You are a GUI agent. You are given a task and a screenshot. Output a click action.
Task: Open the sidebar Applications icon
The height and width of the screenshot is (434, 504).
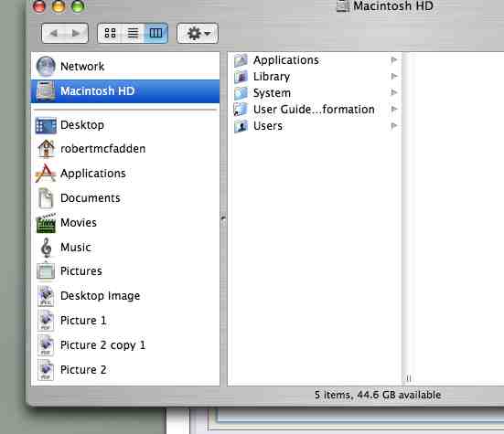tap(46, 174)
